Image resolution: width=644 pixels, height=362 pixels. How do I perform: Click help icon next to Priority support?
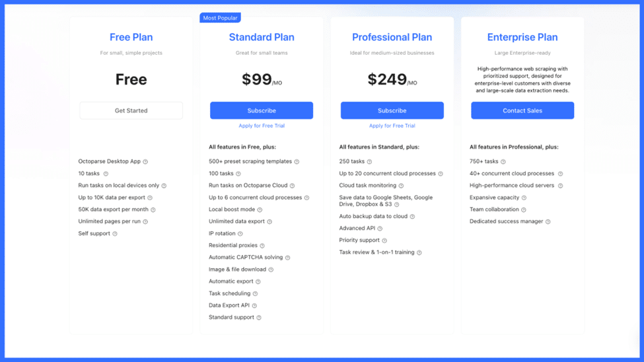384,240
